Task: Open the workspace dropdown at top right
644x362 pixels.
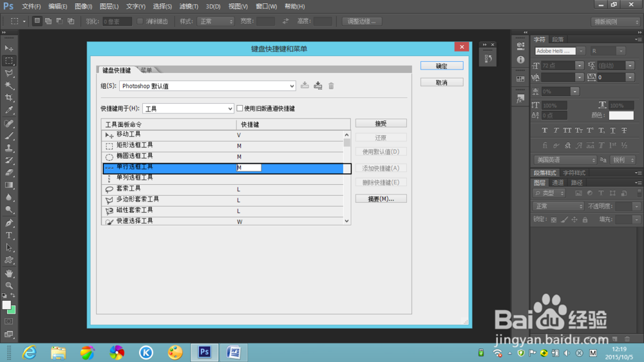Action: click(x=616, y=22)
